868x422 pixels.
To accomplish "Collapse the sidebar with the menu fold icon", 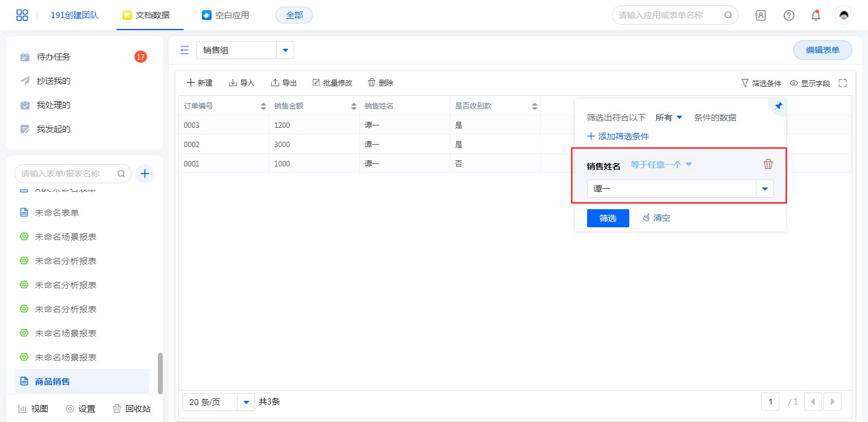I will click(x=184, y=50).
